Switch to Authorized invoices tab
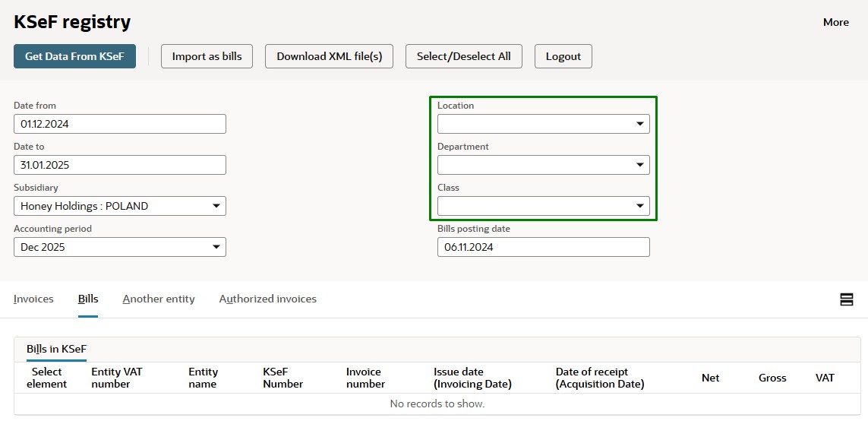This screenshot has width=868, height=421. point(267,299)
